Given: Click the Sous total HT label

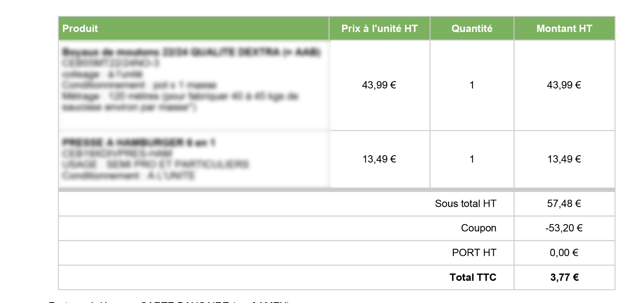Looking at the screenshot, I should (x=466, y=204).
